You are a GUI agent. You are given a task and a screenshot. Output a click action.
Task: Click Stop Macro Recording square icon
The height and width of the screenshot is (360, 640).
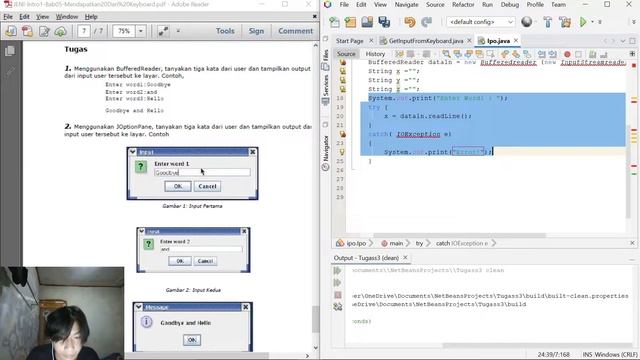point(578,54)
